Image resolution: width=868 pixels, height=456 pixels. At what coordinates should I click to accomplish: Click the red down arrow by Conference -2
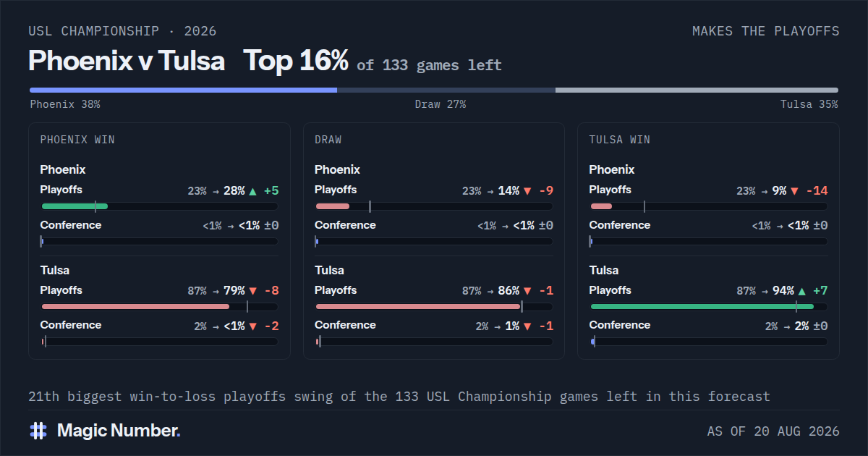point(252,326)
